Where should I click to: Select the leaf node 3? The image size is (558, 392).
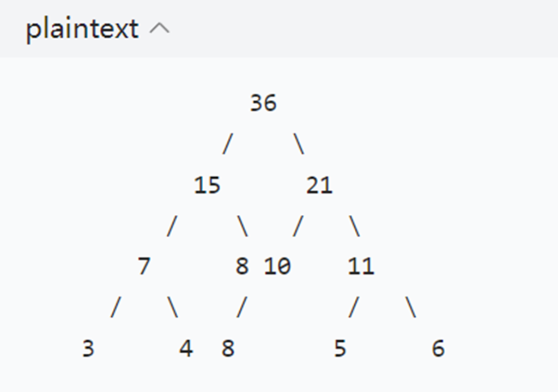point(88,348)
